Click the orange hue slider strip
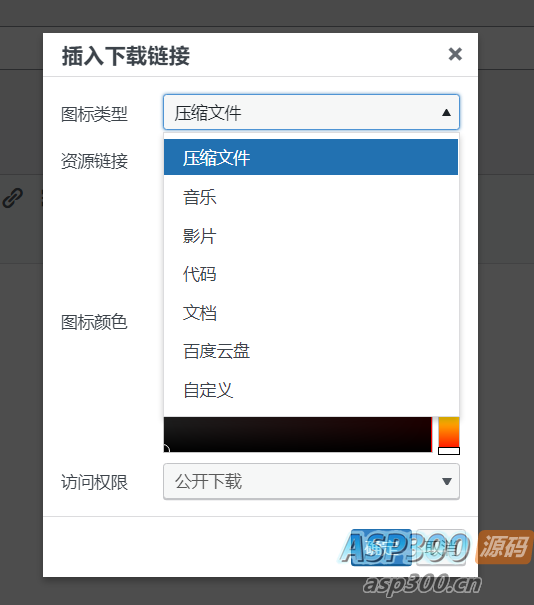534x605 pixels. coord(449,432)
